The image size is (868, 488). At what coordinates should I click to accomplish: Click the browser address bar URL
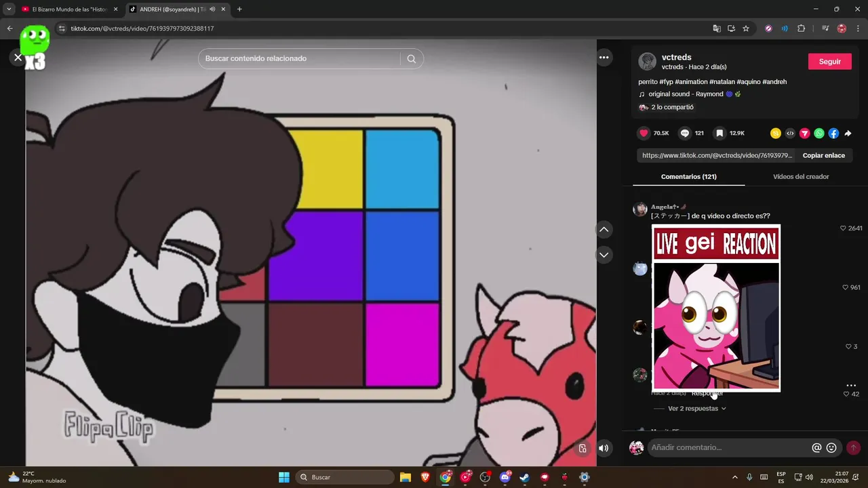point(142,28)
